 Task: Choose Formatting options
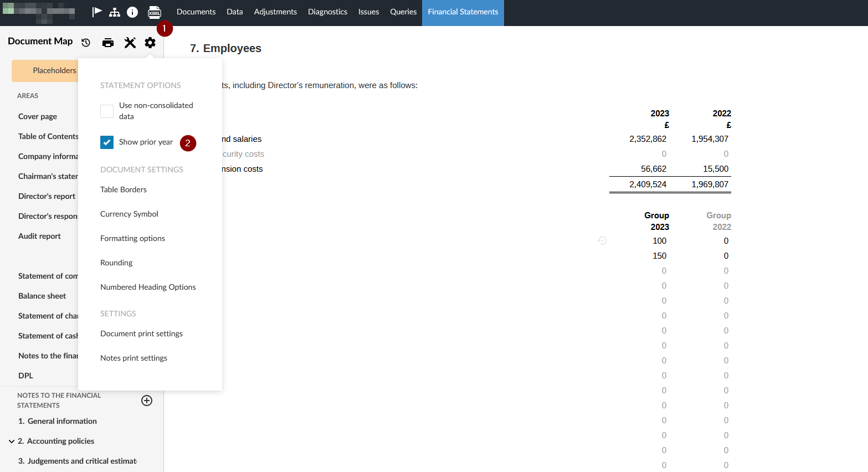132,238
